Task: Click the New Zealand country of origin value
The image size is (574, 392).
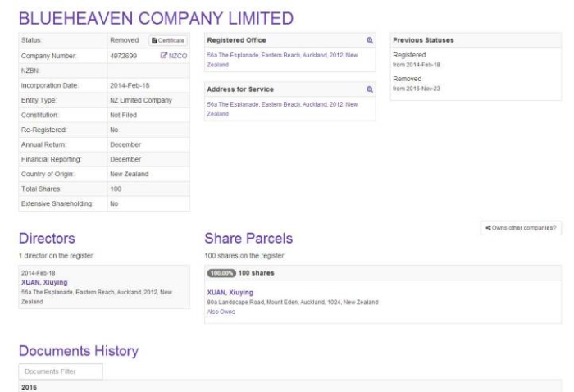Action: 130,174
